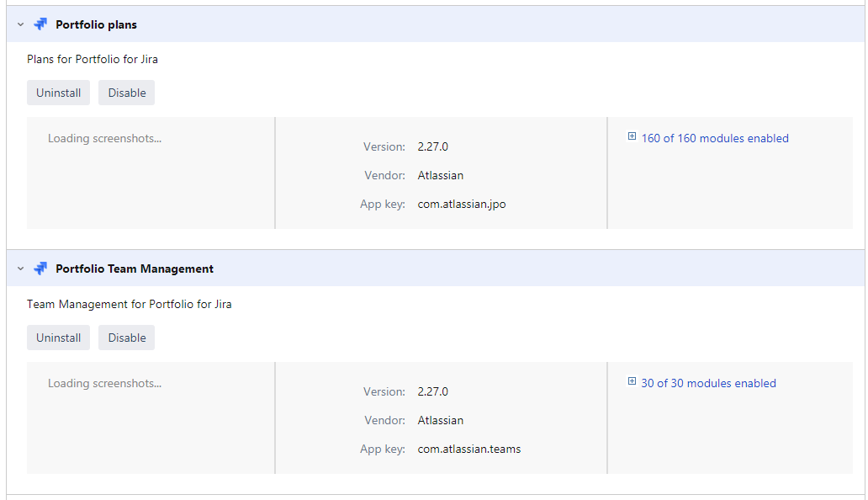Screen dimensions: 868x500
Task: Click Atlassian vendor in Portfolio plans details
Action: tap(441, 176)
